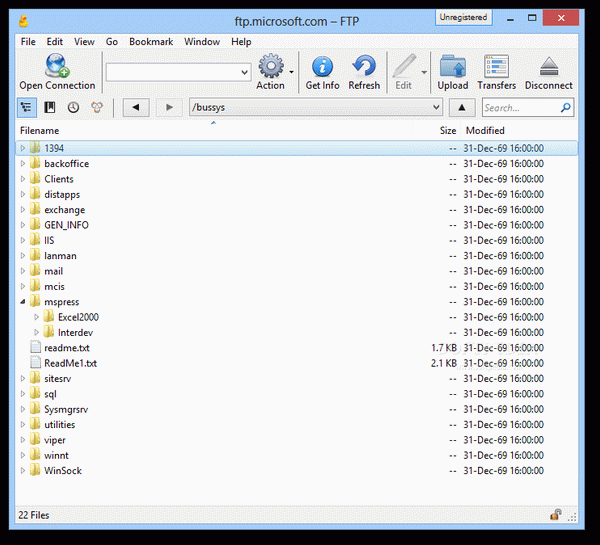The image size is (600, 545).
Task: Select the IIS folder row
Action: (297, 240)
